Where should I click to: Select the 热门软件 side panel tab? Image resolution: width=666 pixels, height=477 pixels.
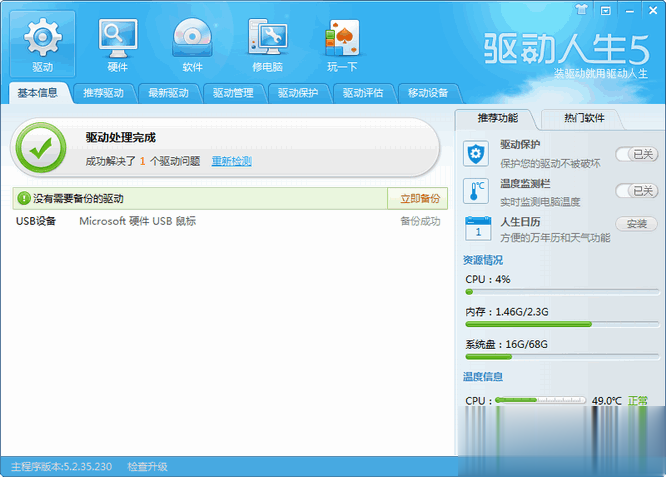tap(584, 118)
